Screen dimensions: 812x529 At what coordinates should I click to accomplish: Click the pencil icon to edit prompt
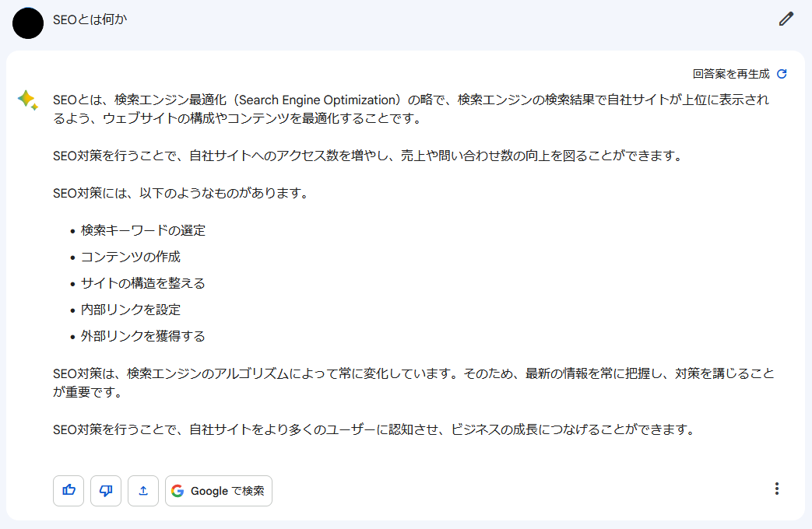pos(786,19)
